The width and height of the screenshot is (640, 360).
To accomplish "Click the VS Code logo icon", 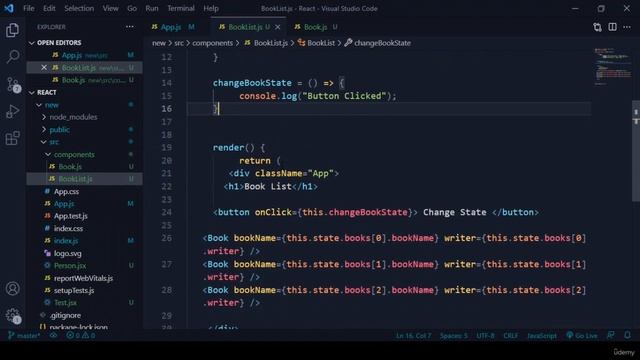I will point(9,8).
